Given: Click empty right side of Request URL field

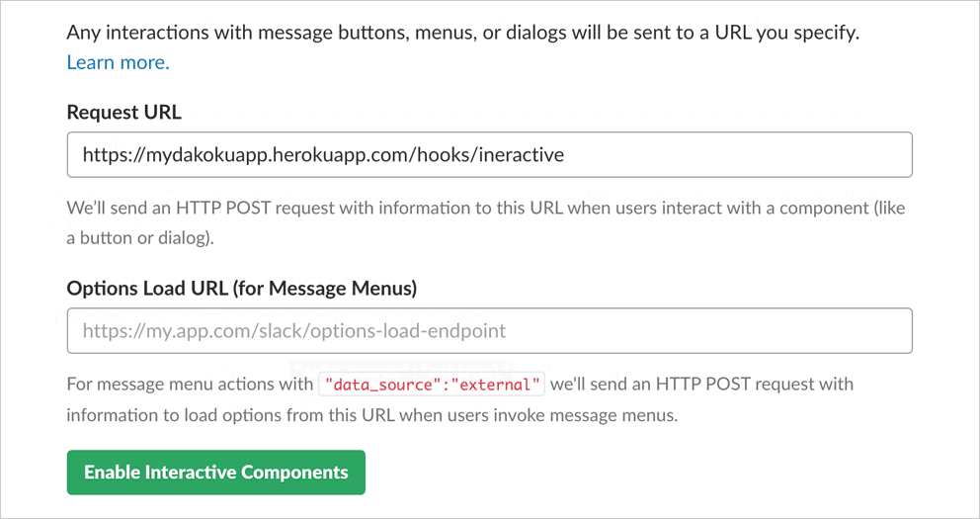Looking at the screenshot, I should 771,155.
